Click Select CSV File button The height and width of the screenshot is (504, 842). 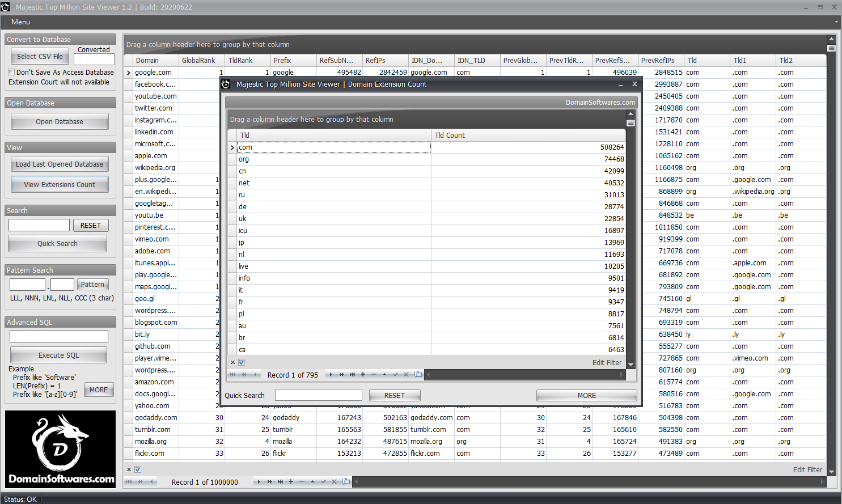coord(40,56)
